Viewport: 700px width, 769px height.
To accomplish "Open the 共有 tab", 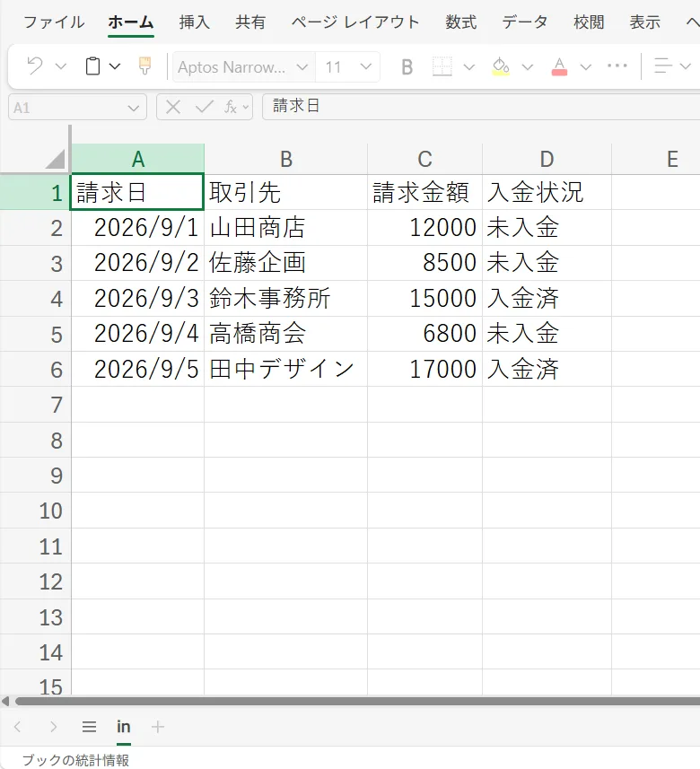I will (250, 22).
